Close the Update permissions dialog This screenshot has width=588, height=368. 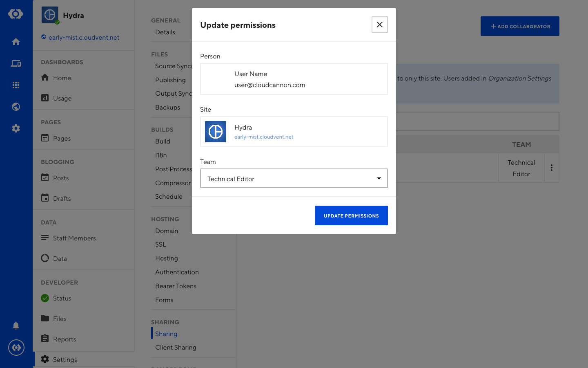pos(380,25)
